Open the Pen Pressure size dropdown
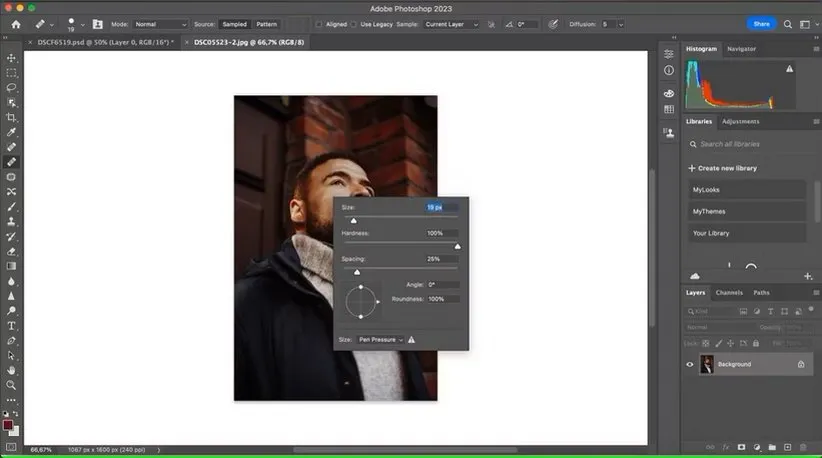822x458 pixels. point(381,340)
